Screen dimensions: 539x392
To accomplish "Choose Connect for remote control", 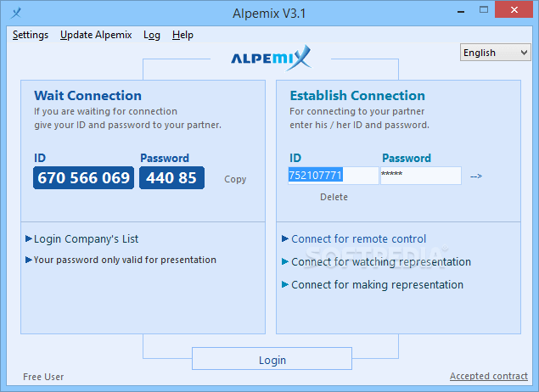I will coord(358,238).
